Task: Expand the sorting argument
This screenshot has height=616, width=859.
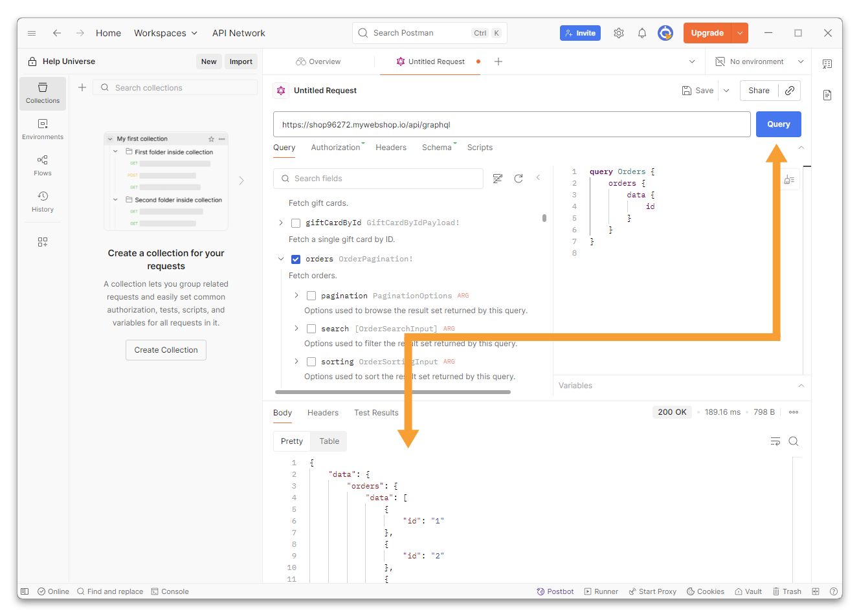Action: (296, 361)
